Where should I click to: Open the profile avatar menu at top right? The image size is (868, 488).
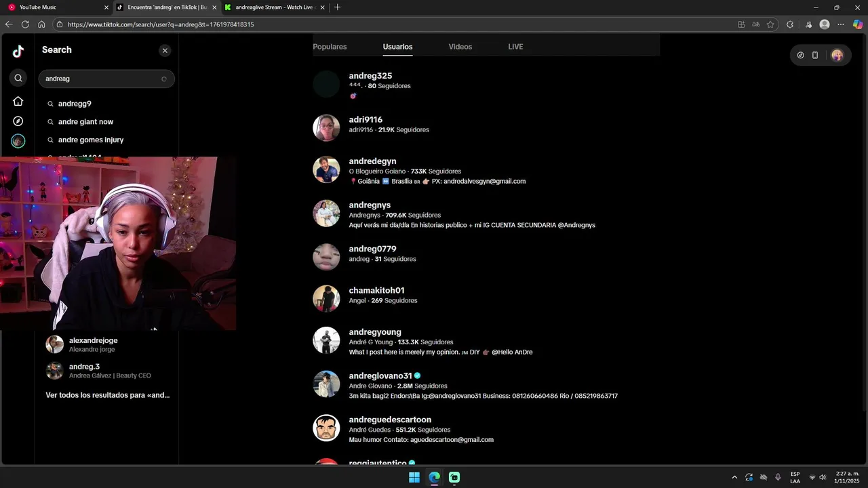837,56
